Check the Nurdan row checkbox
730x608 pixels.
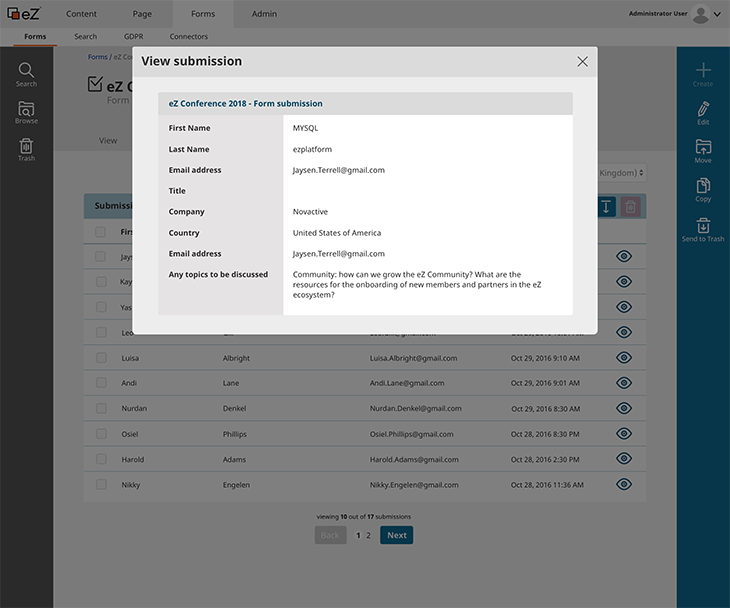[101, 408]
